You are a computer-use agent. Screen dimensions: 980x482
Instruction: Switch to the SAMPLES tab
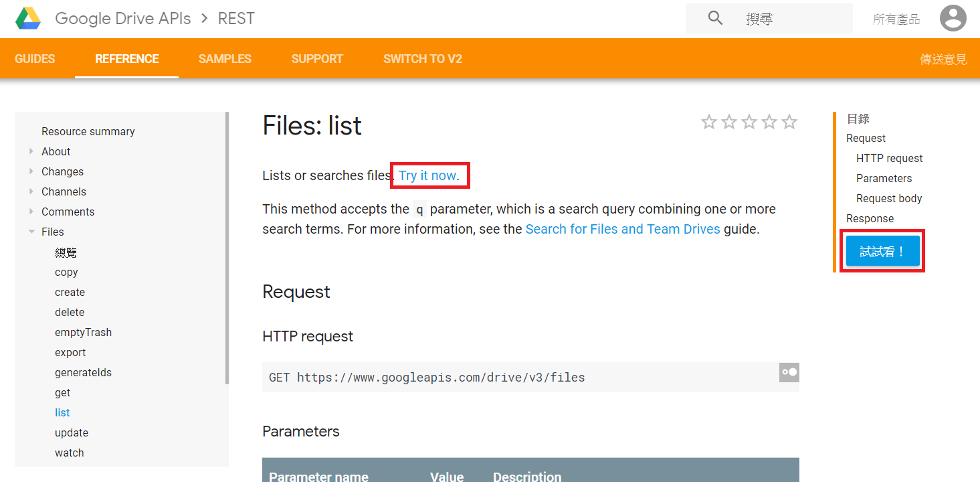tap(225, 59)
